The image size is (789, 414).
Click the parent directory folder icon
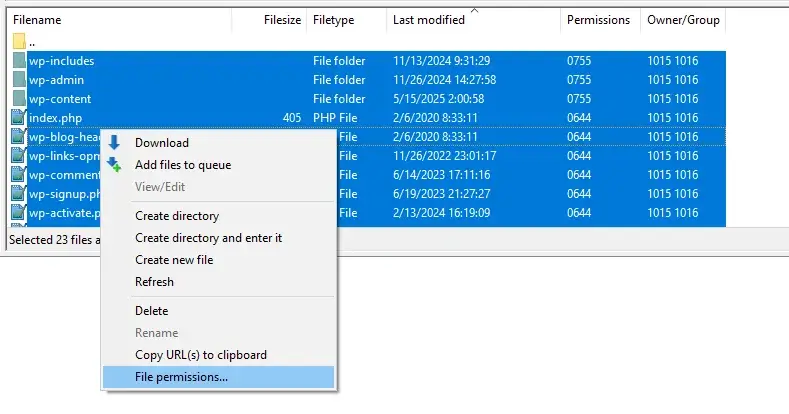click(19, 42)
